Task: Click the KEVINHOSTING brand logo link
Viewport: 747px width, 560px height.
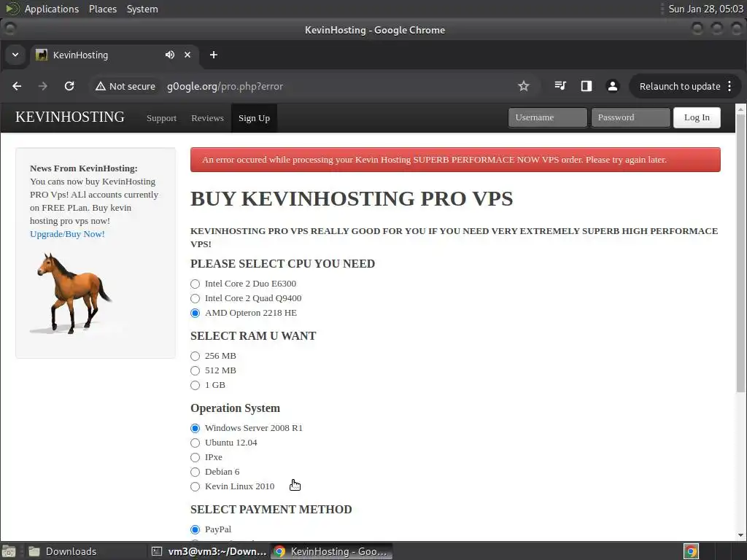Action: coord(70,117)
